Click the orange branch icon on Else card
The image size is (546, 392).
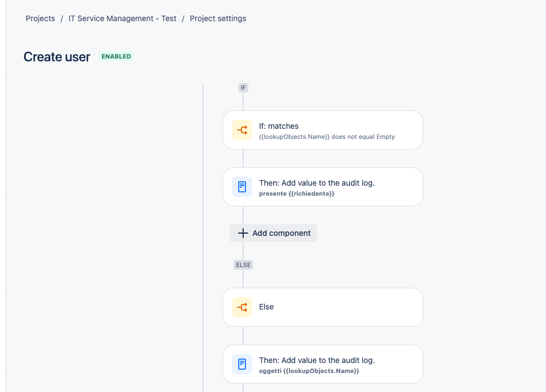point(242,307)
